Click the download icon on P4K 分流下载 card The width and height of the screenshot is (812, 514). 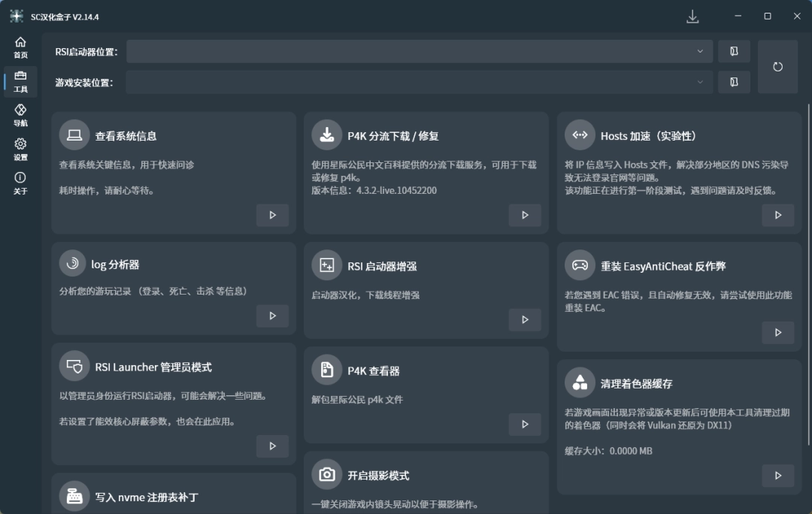tap(326, 135)
